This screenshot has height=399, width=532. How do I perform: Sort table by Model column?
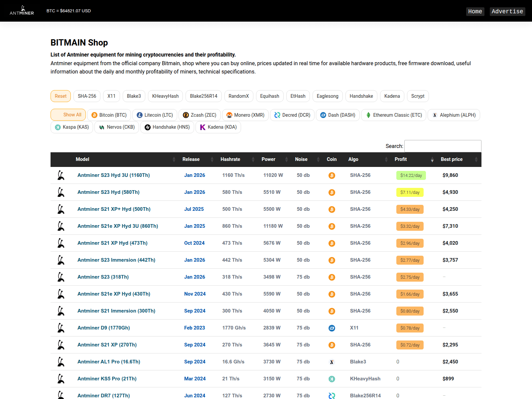click(125, 159)
